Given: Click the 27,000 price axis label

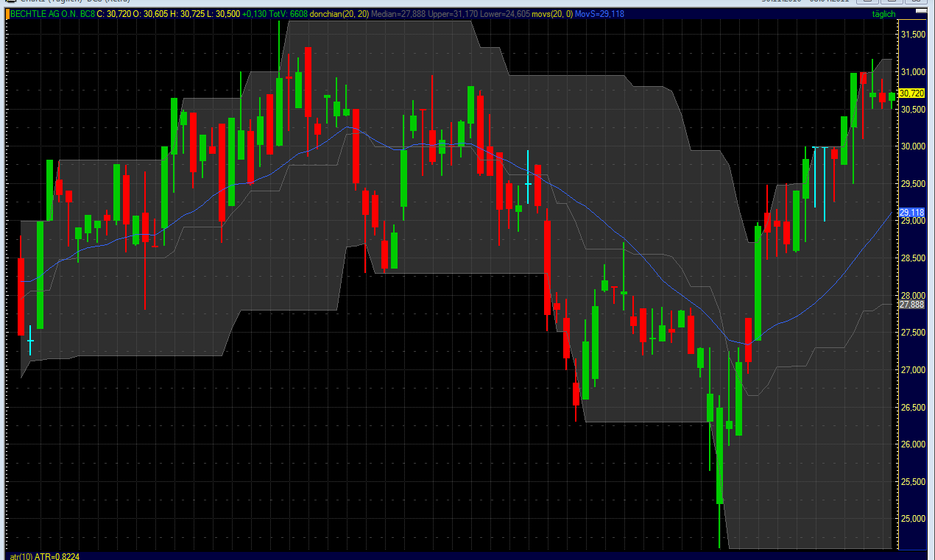Looking at the screenshot, I should click(x=912, y=370).
